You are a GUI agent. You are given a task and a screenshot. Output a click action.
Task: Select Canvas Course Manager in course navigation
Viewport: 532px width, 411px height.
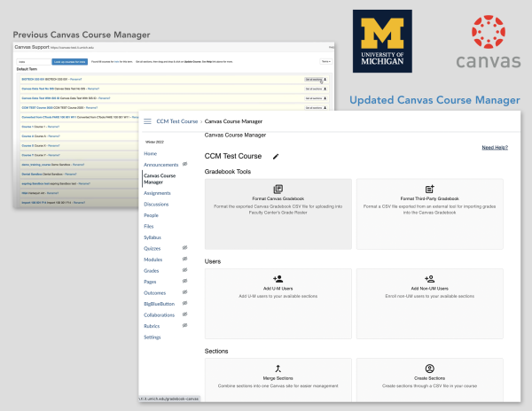pos(160,179)
